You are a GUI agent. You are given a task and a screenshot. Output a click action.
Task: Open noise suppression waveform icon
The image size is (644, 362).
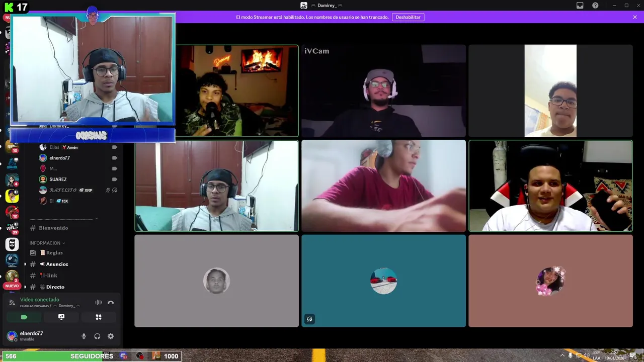point(99,303)
